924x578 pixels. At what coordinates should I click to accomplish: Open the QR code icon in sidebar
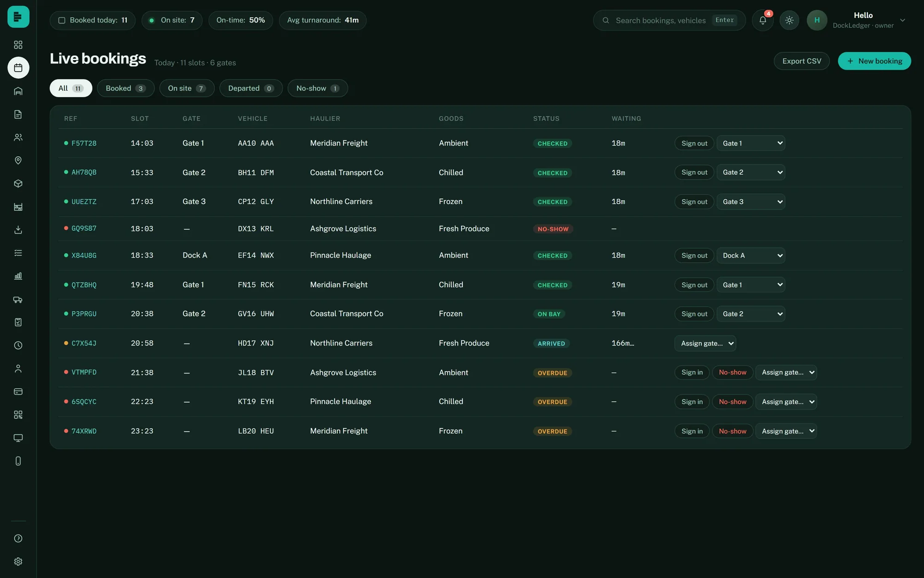pyautogui.click(x=18, y=415)
